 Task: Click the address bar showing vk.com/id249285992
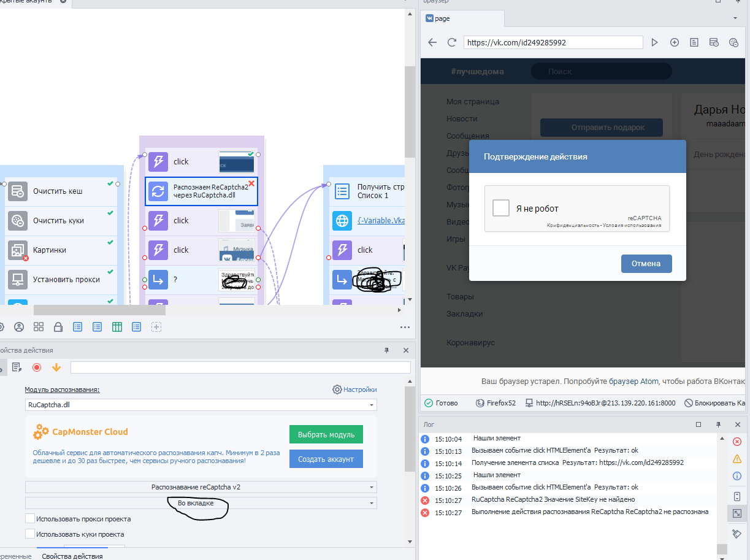(553, 42)
